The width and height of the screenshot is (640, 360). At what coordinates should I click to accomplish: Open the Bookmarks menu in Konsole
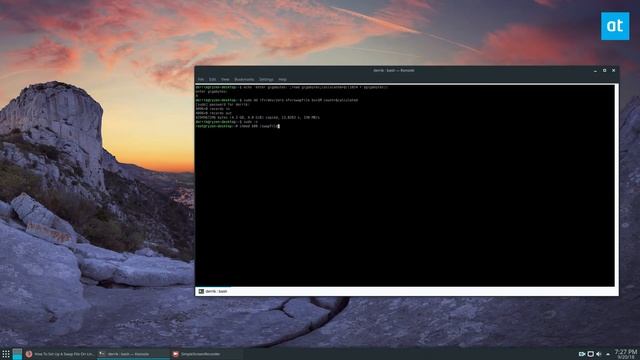click(244, 80)
